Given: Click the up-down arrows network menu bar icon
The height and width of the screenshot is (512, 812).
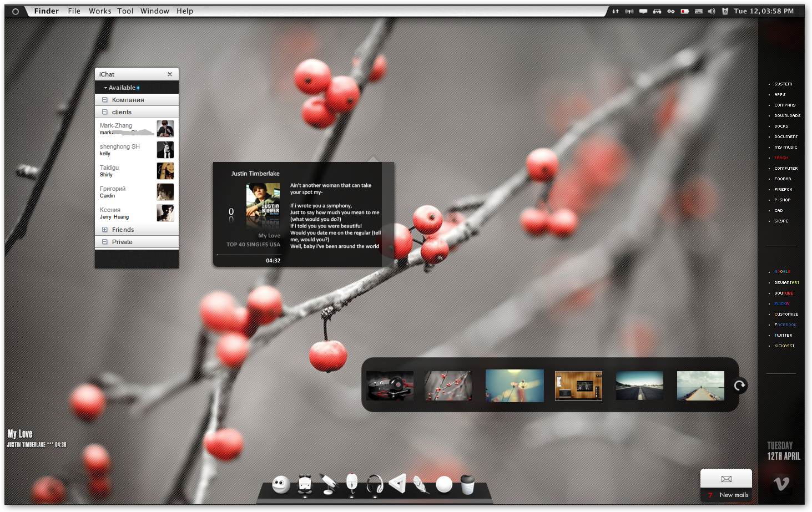Looking at the screenshot, I should 616,11.
